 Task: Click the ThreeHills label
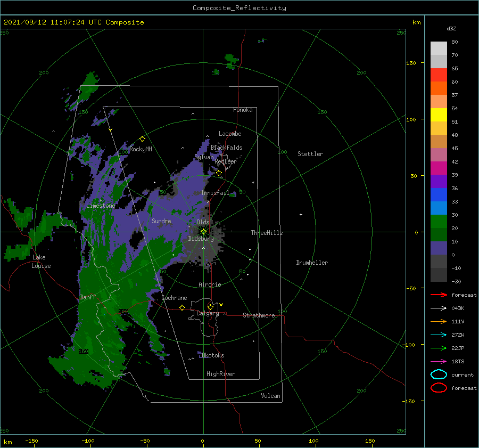(x=267, y=233)
